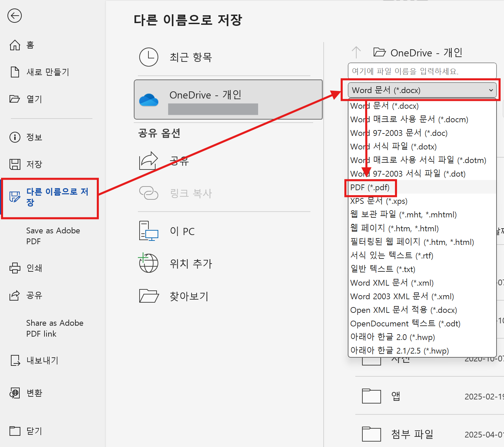Choose 서식 있는 텍스트 (*.rtf) option
Image resolution: width=504 pixels, height=447 pixels.
pos(422,255)
